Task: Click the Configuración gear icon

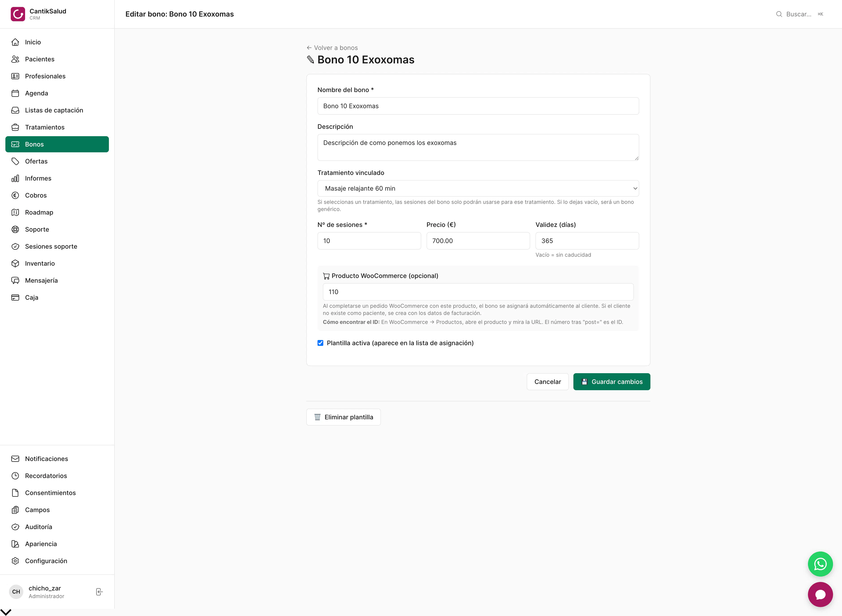Action: (x=15, y=561)
